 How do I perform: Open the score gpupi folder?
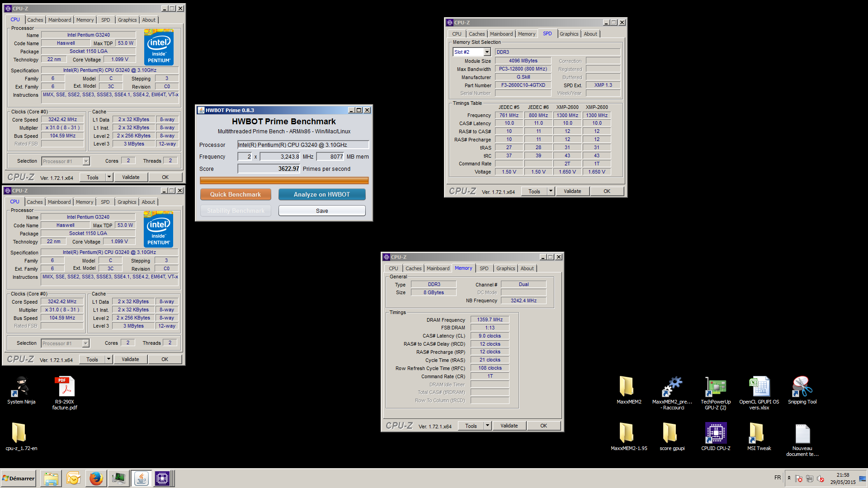[x=672, y=436]
